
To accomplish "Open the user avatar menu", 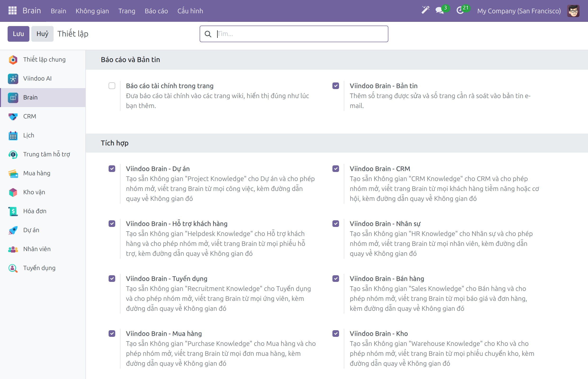I will pyautogui.click(x=573, y=11).
